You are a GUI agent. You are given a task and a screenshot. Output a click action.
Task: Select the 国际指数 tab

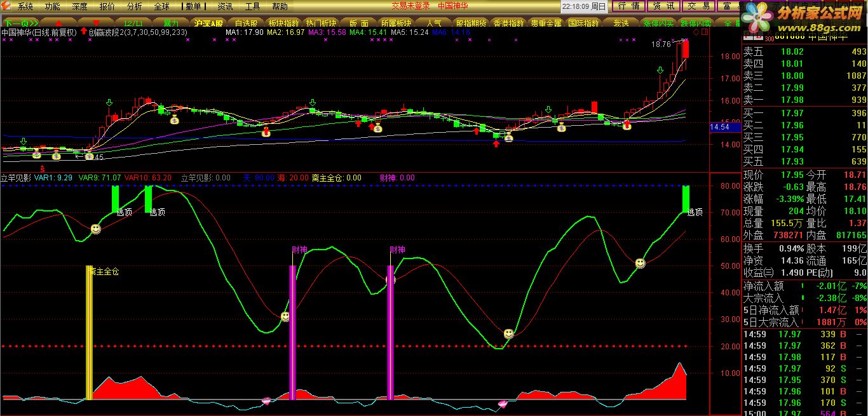(x=583, y=22)
